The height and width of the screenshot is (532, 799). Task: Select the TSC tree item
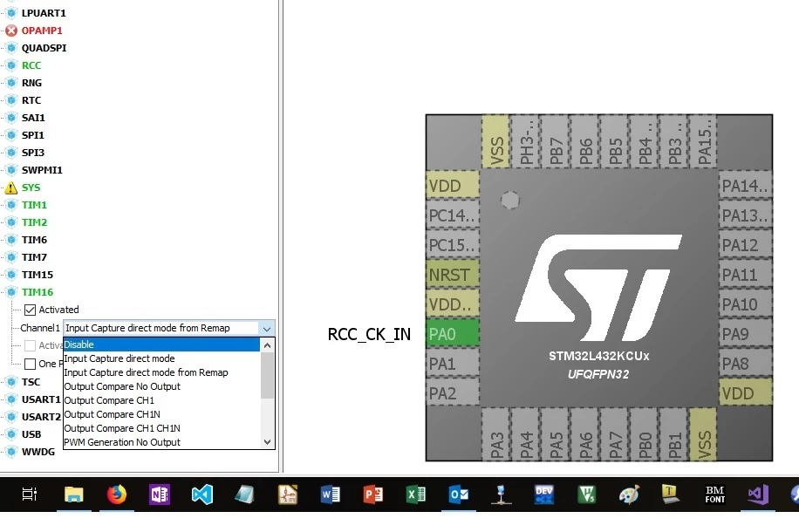coord(31,382)
